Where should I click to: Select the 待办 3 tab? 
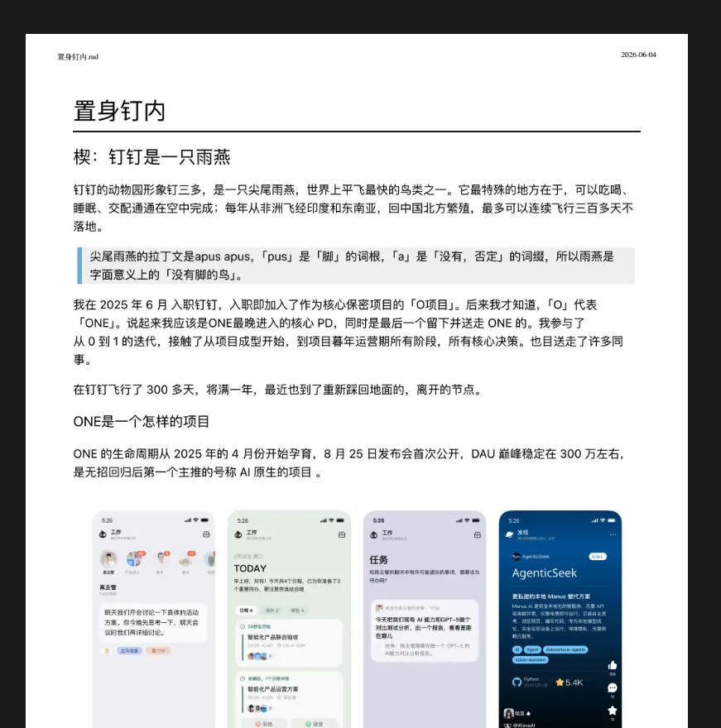[272, 611]
